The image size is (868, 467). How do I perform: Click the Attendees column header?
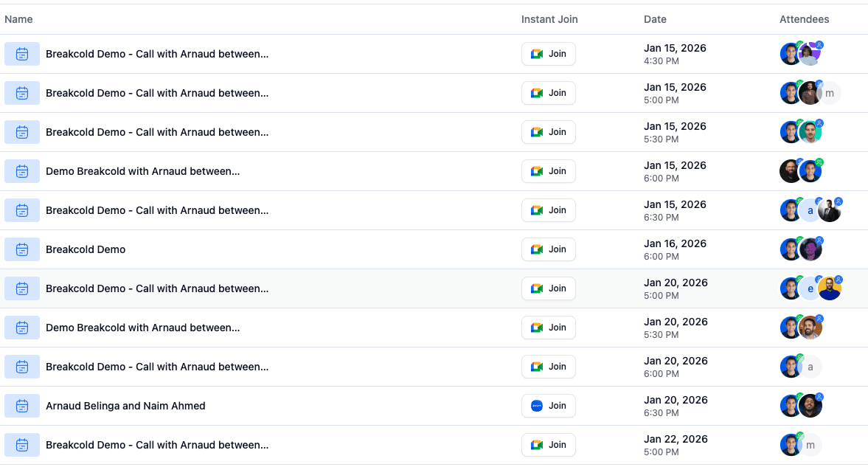(x=805, y=19)
